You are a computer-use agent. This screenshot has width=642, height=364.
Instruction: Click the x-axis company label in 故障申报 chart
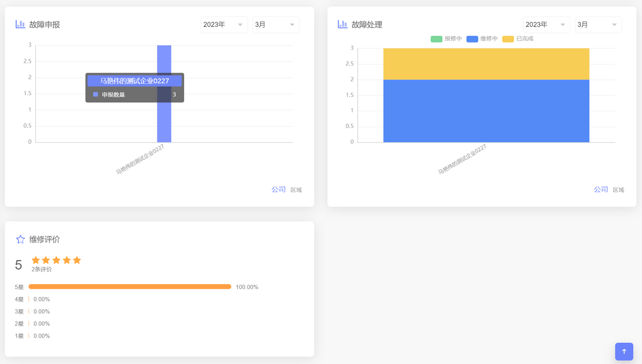(140, 160)
